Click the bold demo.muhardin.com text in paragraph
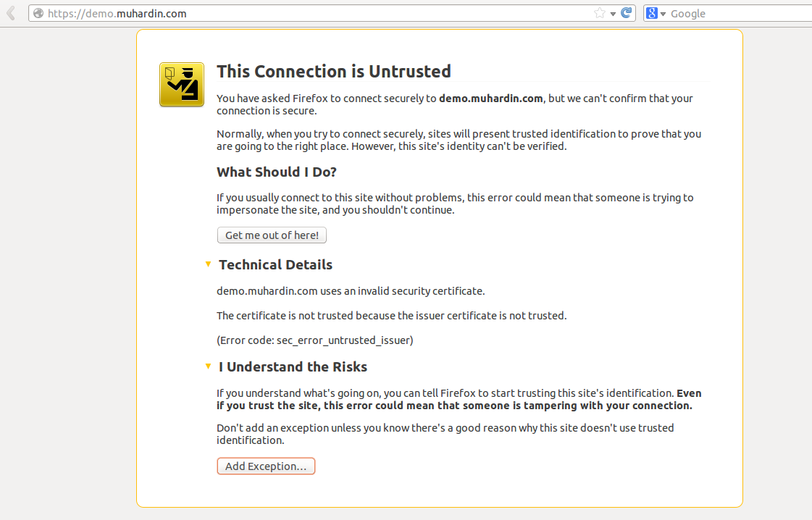 (x=490, y=98)
